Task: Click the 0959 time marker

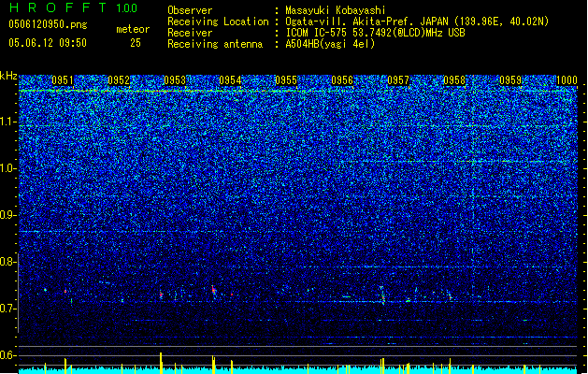Action: tap(510, 80)
